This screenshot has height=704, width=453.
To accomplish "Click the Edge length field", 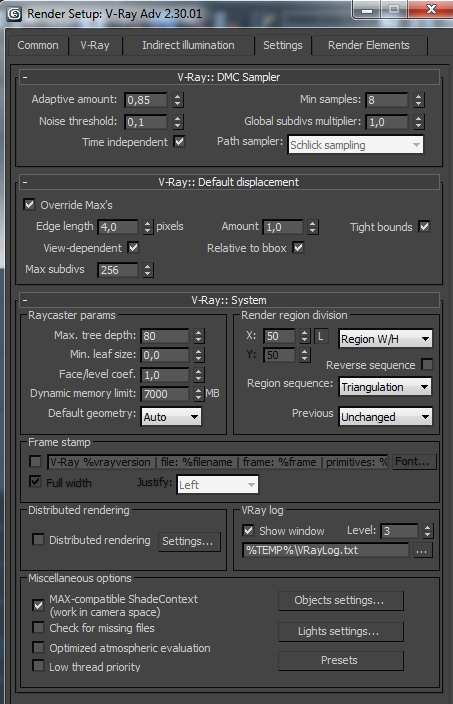I will pos(118,227).
